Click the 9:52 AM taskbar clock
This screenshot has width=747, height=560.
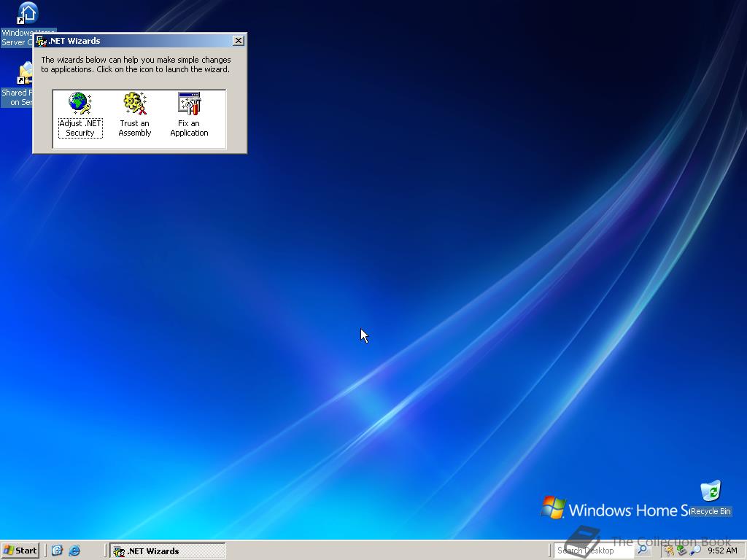coord(722,551)
